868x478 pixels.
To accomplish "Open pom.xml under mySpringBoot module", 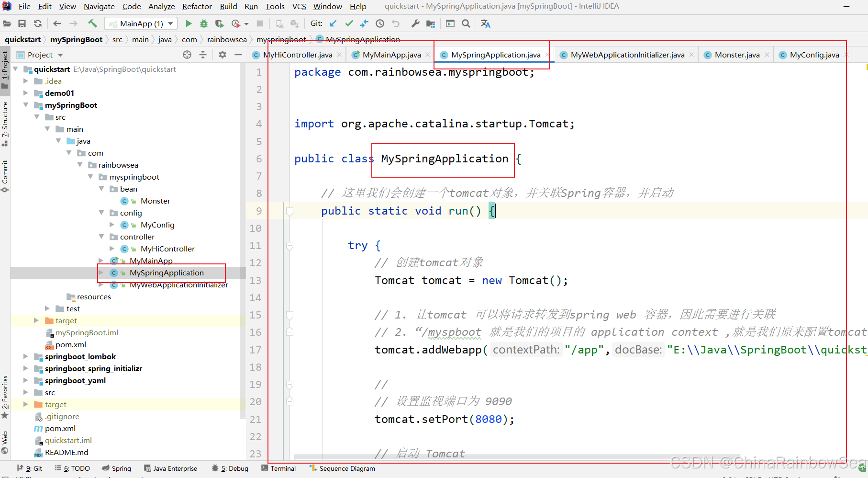I will click(70, 344).
